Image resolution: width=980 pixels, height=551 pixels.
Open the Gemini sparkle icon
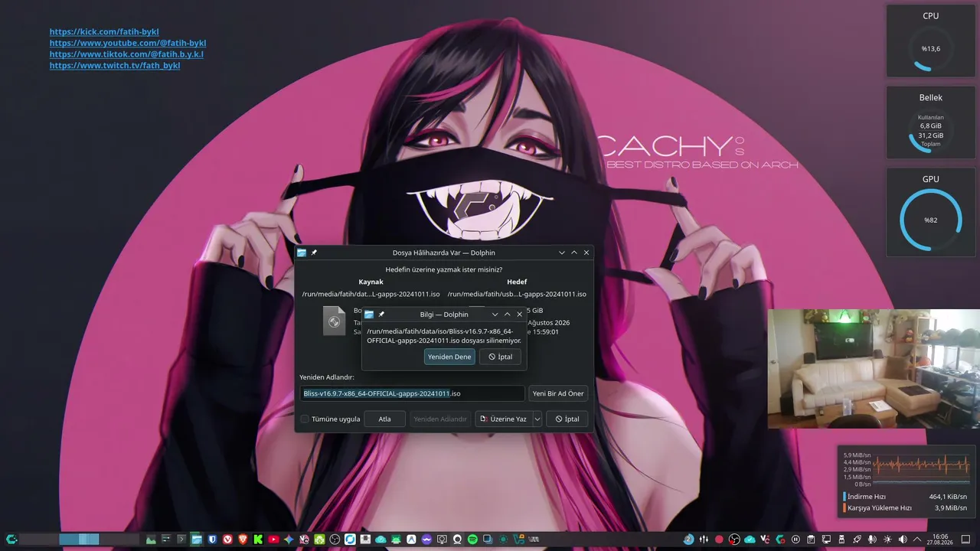click(x=289, y=540)
